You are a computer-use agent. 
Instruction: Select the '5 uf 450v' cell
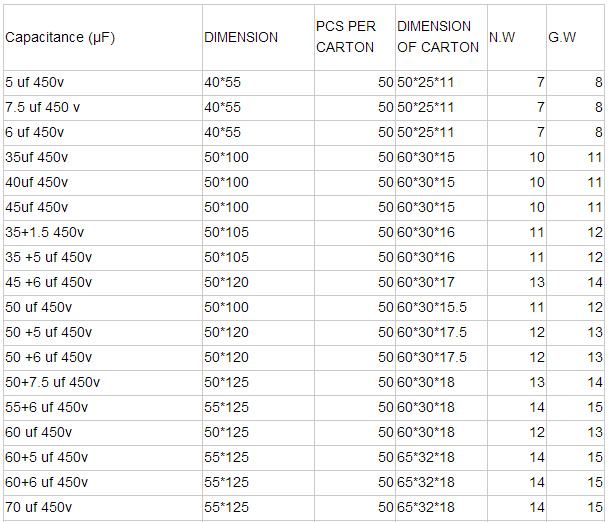103,83
